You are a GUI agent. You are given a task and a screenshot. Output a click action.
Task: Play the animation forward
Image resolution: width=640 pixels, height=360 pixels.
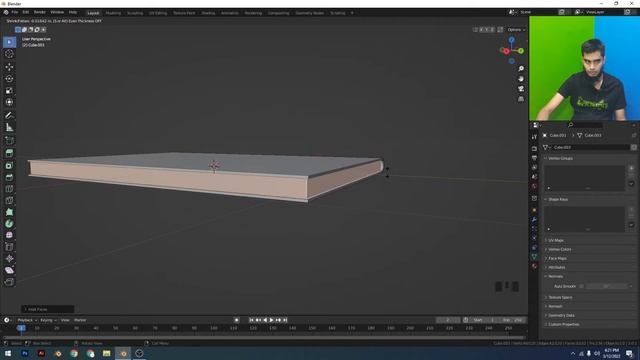(271, 320)
